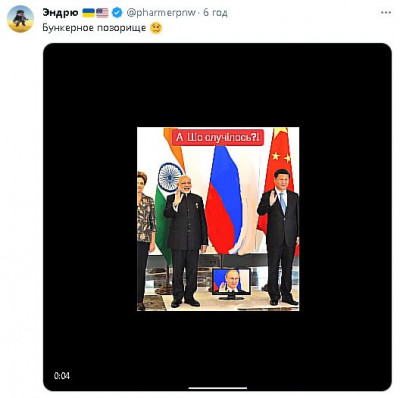Viewport: 400px width, 398px height.
Task: Open the three-dot more options menu
Action: click(386, 13)
